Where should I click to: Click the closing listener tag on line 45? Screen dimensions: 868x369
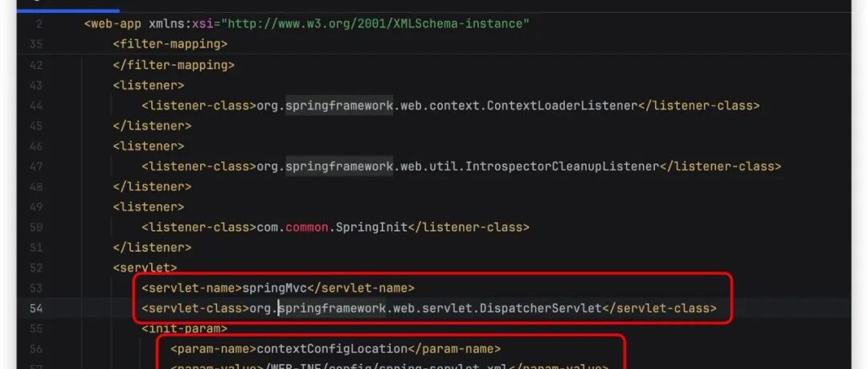click(x=152, y=125)
